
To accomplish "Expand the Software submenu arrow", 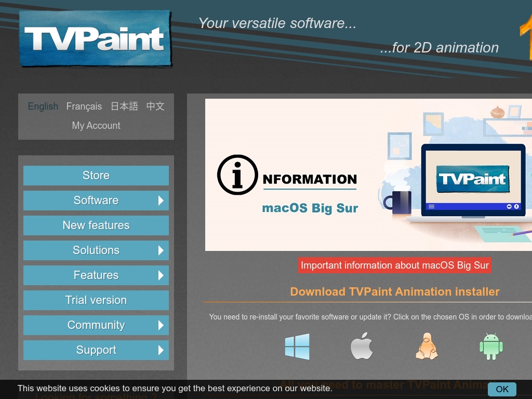I will 161,201.
